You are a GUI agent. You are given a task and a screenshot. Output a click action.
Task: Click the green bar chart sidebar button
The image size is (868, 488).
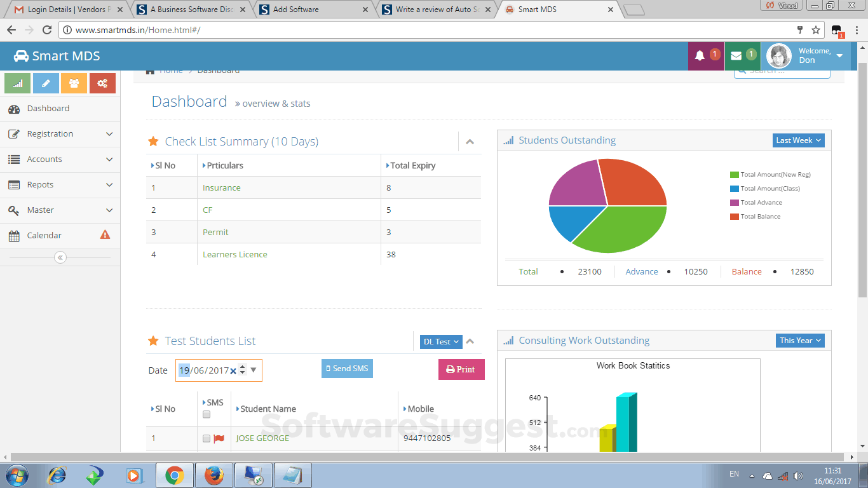point(18,83)
